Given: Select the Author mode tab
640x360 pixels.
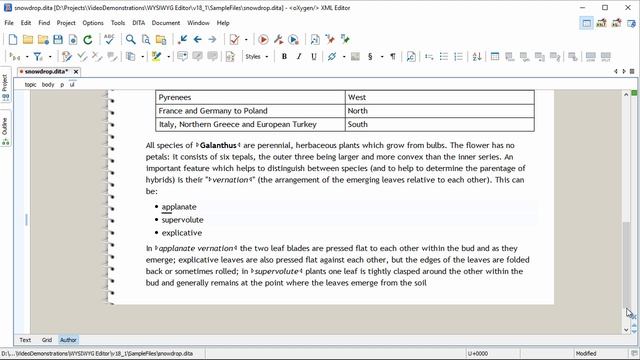Looking at the screenshot, I should [68, 340].
